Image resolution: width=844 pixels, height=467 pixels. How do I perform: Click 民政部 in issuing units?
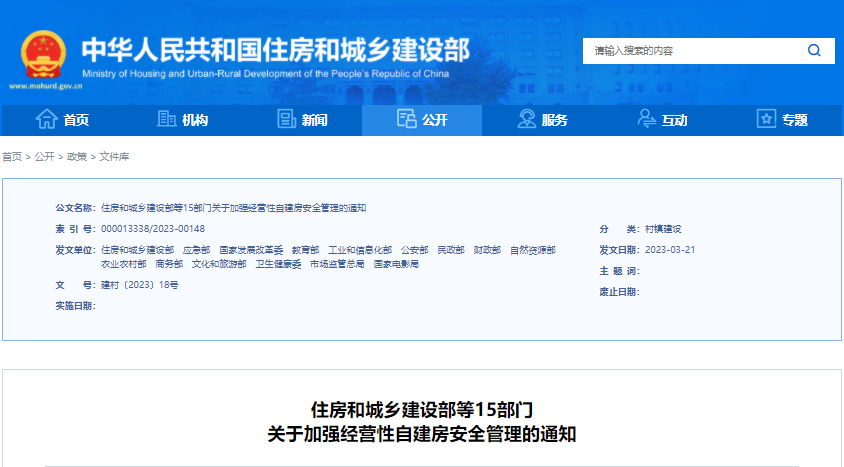(x=451, y=250)
